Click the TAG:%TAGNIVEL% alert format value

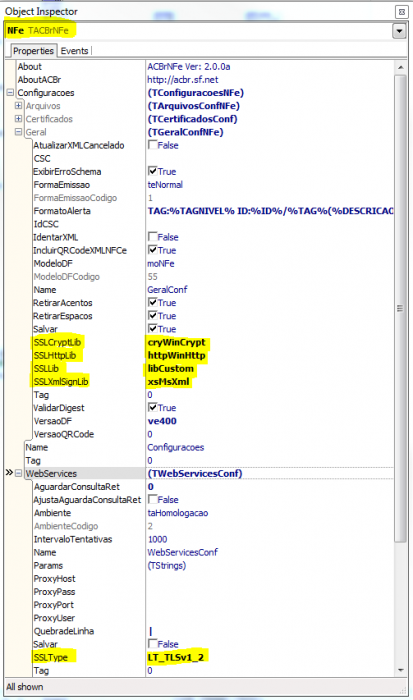[x=271, y=211]
